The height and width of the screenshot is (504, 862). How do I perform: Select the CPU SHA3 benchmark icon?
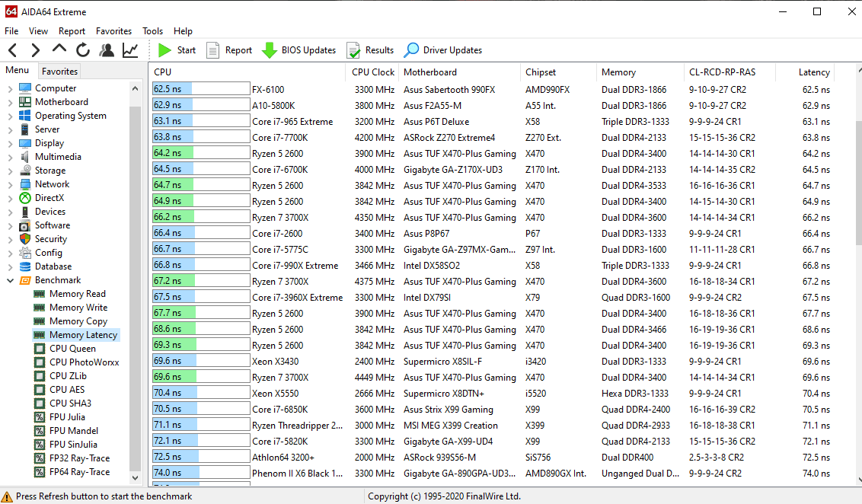pos(39,404)
